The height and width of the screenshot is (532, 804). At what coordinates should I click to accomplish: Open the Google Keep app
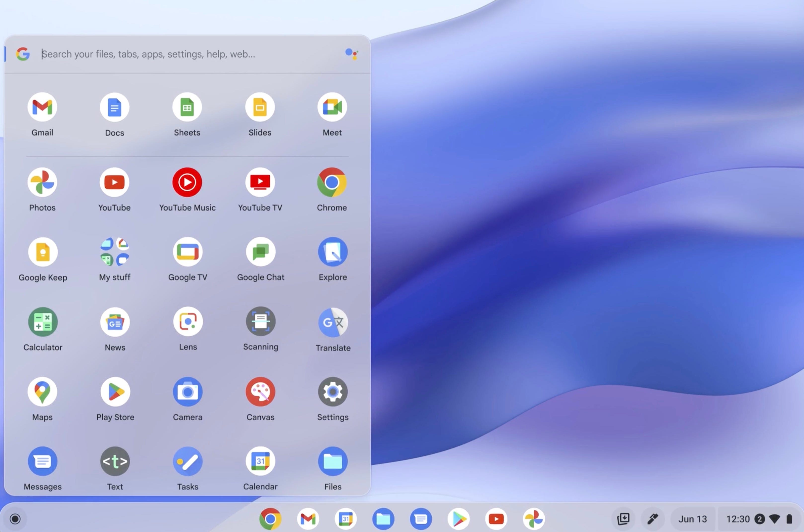(x=43, y=252)
